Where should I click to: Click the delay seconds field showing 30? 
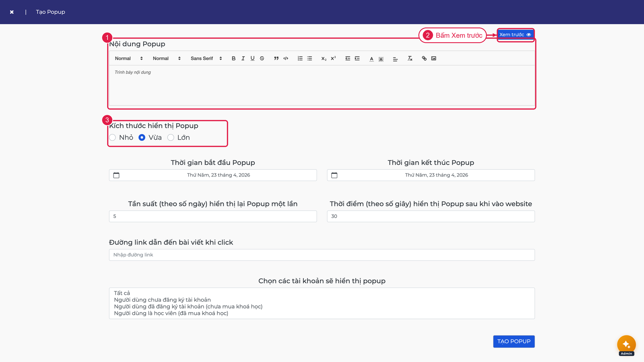[x=431, y=216]
